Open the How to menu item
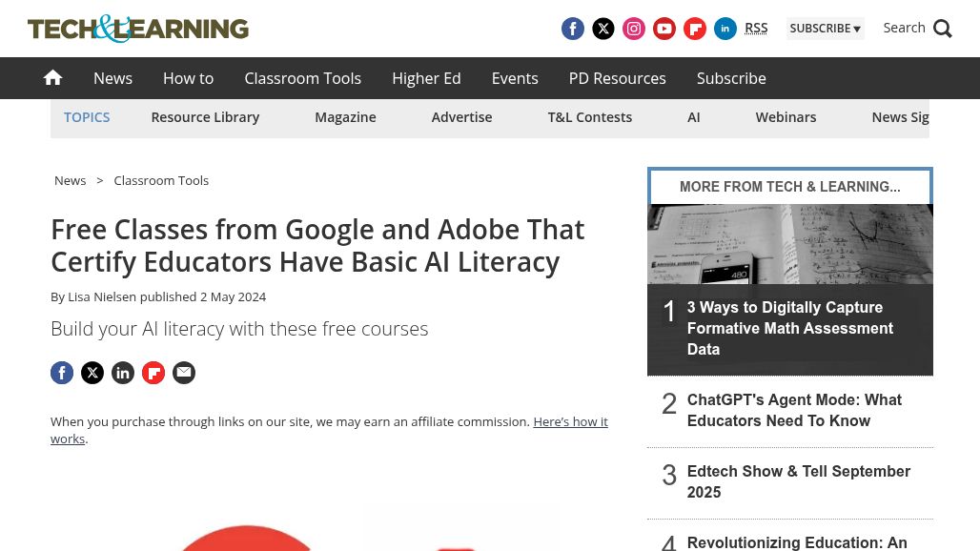The image size is (980, 551). (x=188, y=78)
